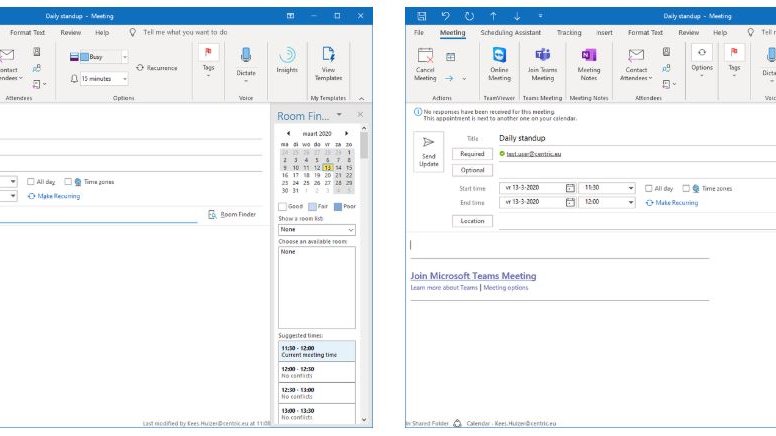Screen dimensions: 776x436
Task: Click Tell me what you want to do
Action: coord(185,32)
